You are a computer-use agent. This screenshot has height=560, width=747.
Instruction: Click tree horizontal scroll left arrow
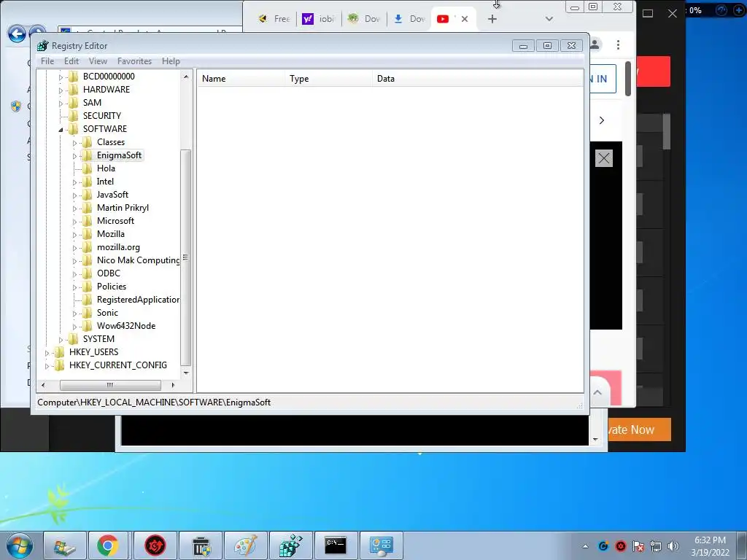click(43, 385)
